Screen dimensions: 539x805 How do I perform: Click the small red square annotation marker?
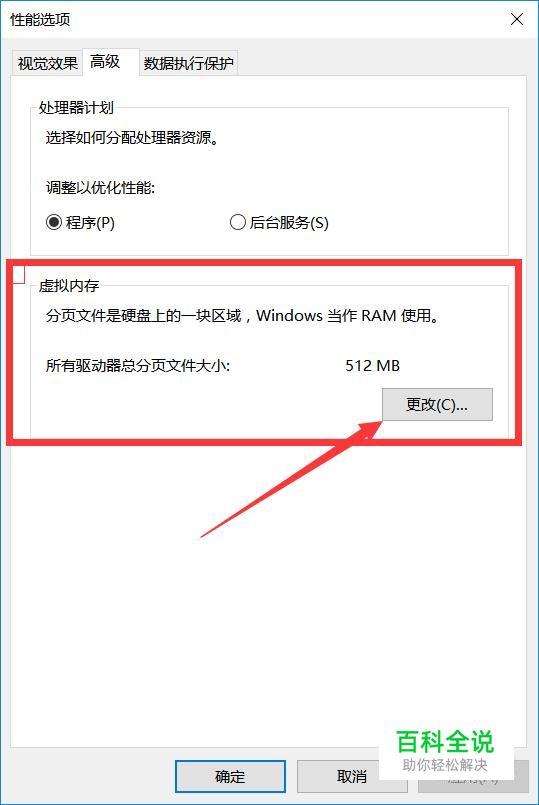18,274
